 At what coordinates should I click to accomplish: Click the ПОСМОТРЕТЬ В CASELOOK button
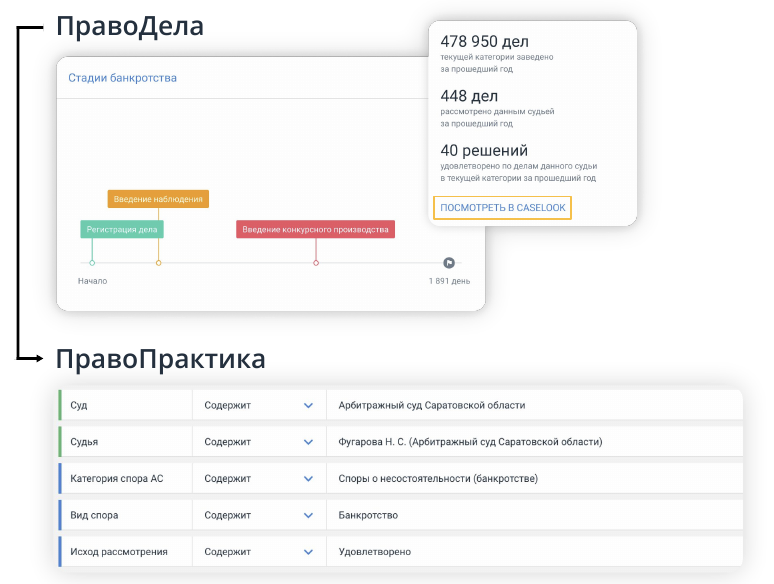[503, 208]
